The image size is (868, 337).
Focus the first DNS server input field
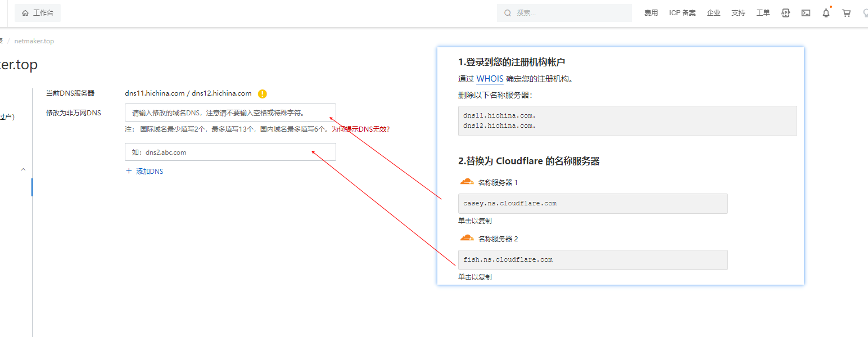pyautogui.click(x=230, y=113)
